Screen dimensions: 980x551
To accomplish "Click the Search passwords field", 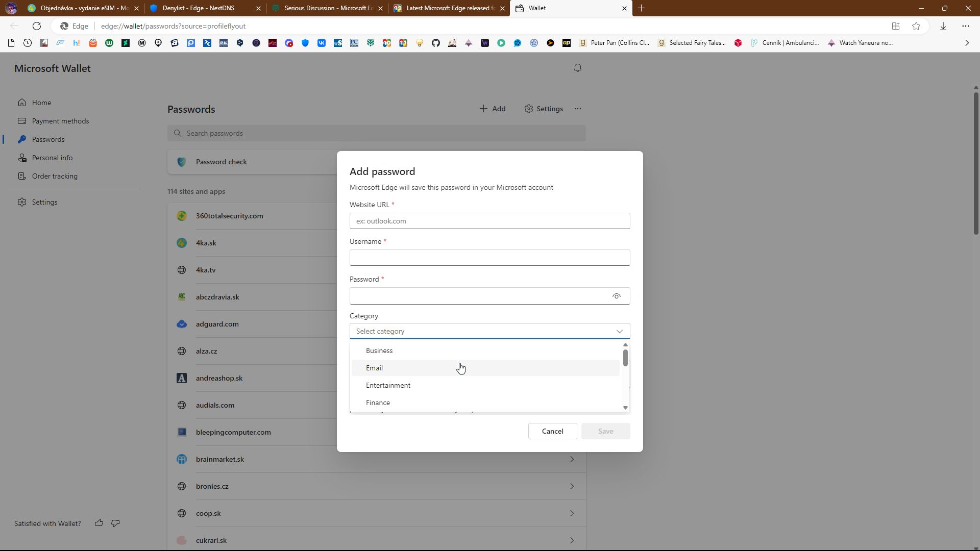I will 377,133.
